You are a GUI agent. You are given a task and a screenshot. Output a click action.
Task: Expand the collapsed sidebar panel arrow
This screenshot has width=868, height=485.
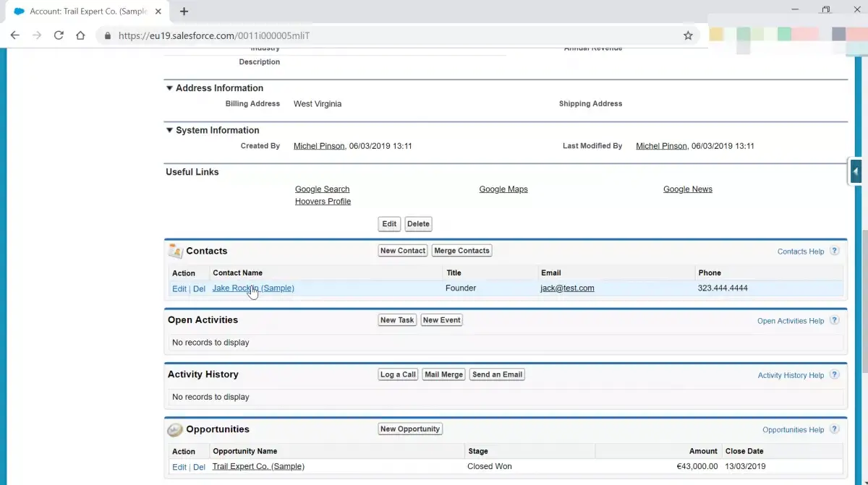pos(856,172)
